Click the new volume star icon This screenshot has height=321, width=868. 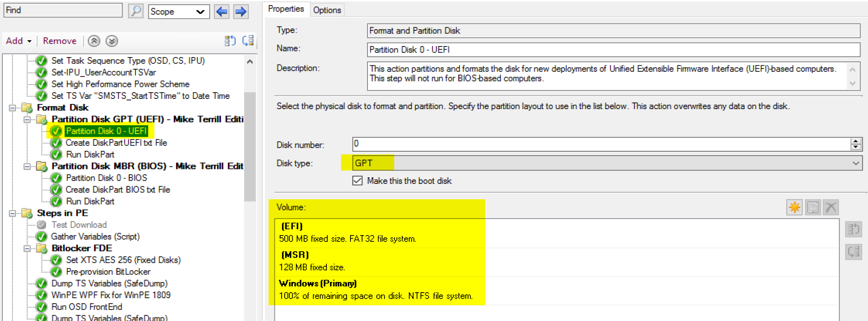(x=794, y=207)
